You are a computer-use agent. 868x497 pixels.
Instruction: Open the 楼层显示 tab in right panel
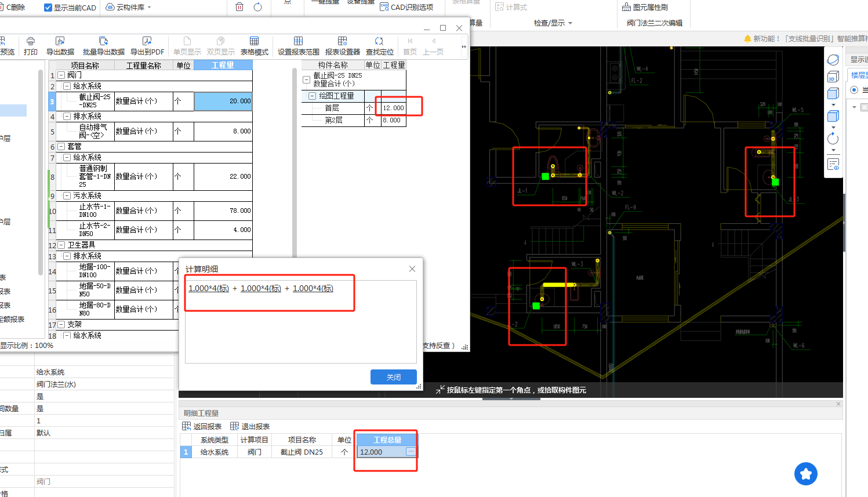pos(859,75)
